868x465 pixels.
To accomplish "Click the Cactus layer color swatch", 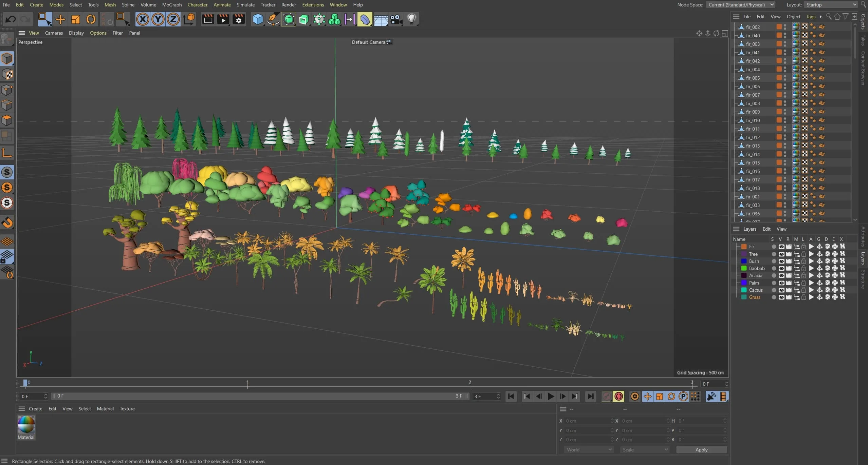I will coord(744,290).
